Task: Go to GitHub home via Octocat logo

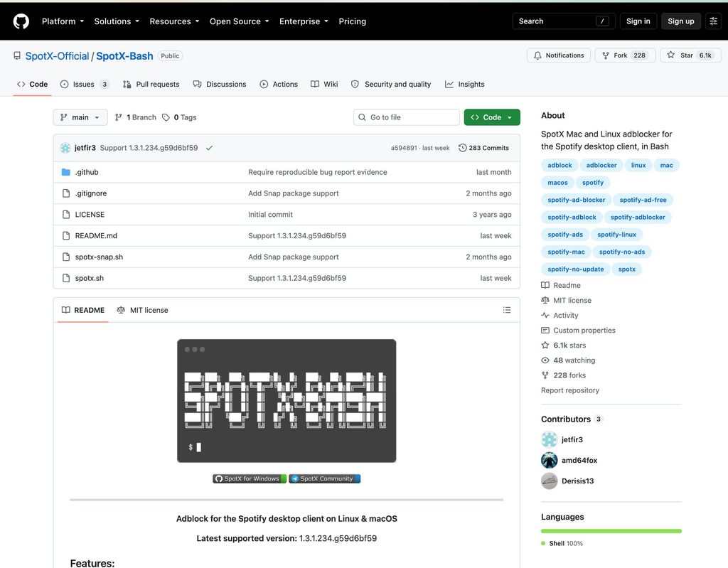Action: pos(21,21)
